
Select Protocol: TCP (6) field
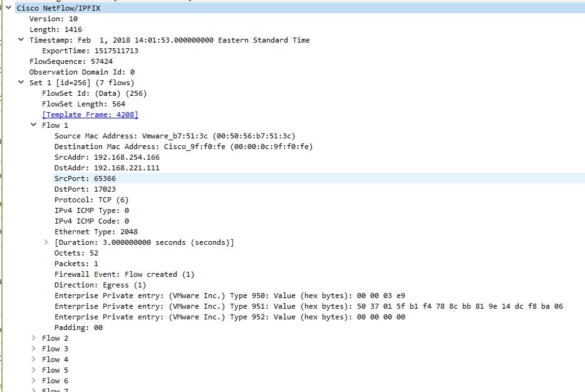91,200
